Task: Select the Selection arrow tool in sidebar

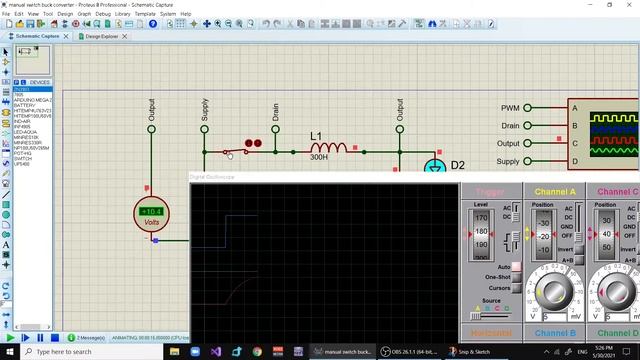Action: tap(6, 52)
